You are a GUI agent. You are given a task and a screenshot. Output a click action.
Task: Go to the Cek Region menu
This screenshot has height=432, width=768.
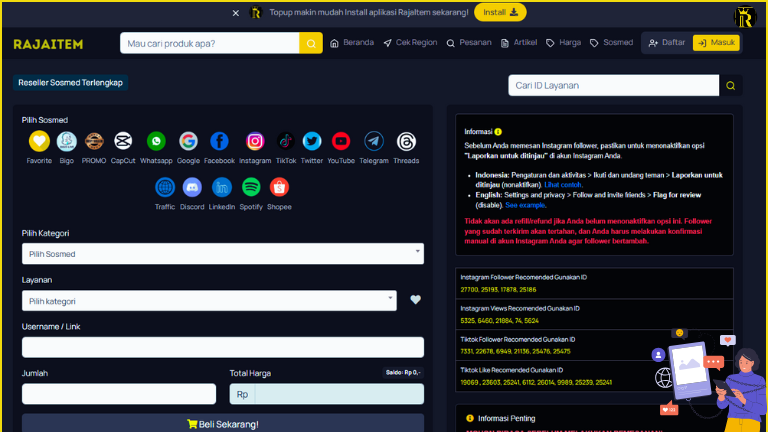pos(409,43)
